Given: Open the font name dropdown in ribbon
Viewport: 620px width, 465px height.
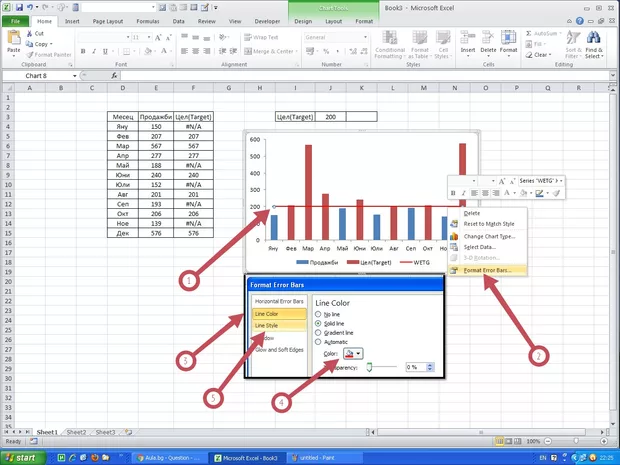Looking at the screenshot, I should point(128,37).
